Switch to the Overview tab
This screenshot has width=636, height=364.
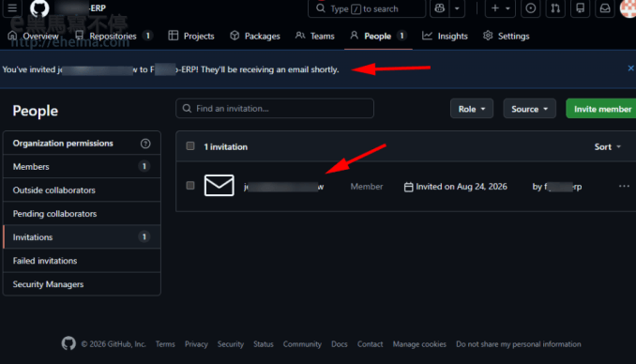tap(33, 36)
